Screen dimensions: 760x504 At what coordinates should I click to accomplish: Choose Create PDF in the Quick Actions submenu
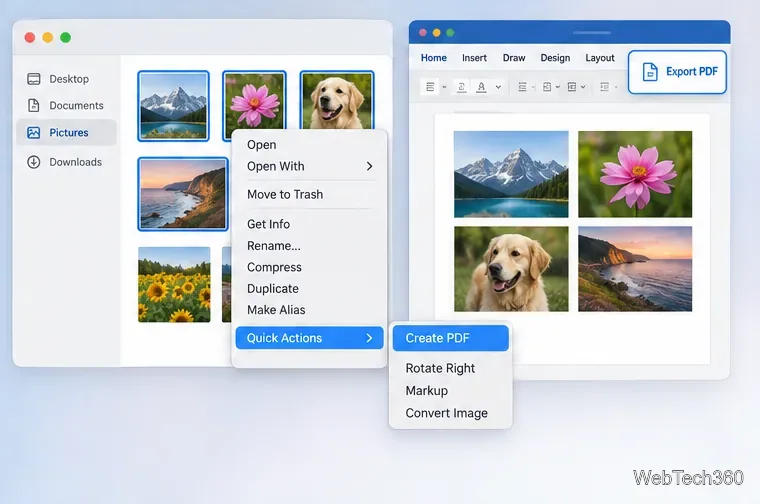(451, 338)
